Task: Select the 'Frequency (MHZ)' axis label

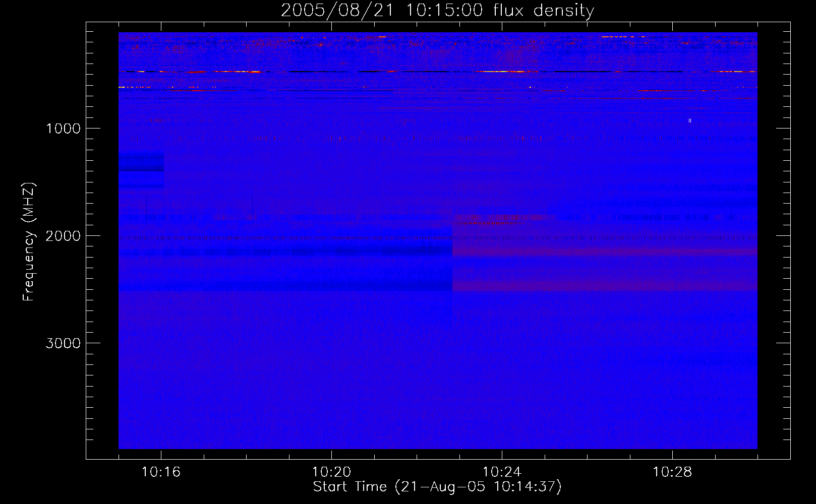Action: pyautogui.click(x=29, y=242)
